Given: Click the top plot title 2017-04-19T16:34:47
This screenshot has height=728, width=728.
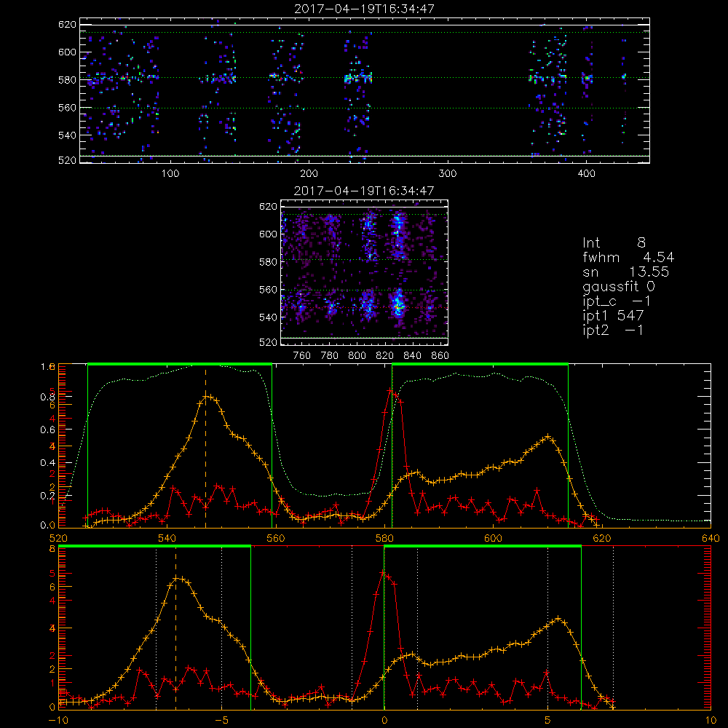Looking at the screenshot, I should tap(365, 9).
